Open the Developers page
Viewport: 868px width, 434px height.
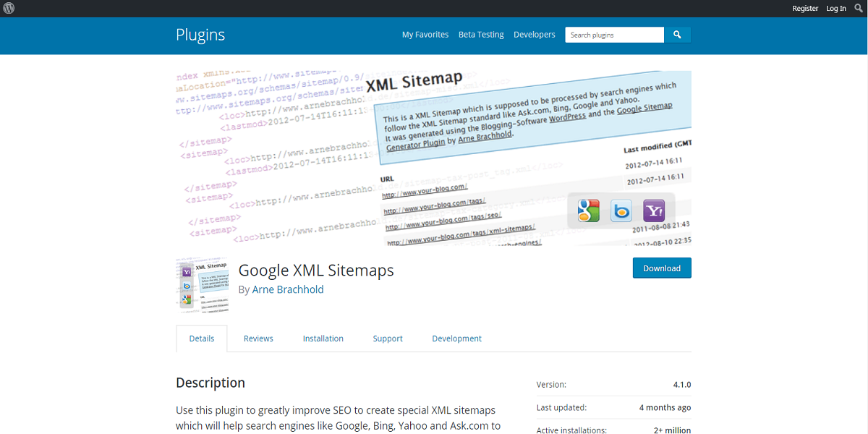click(x=535, y=35)
